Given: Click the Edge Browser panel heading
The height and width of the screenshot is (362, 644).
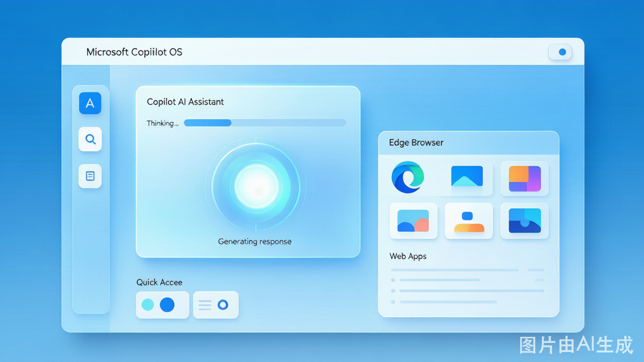Looking at the screenshot, I should (416, 142).
